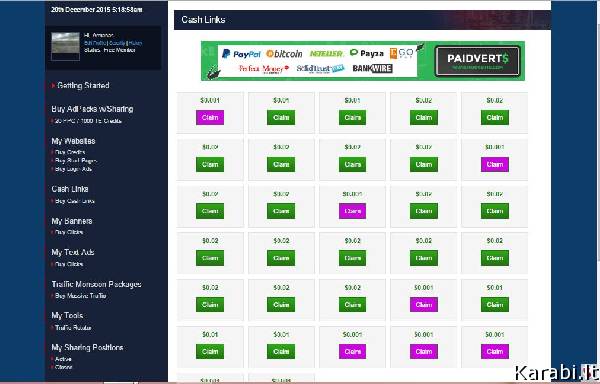Claim the $0.01 link in fifth row
The image size is (600, 384).
[494, 305]
